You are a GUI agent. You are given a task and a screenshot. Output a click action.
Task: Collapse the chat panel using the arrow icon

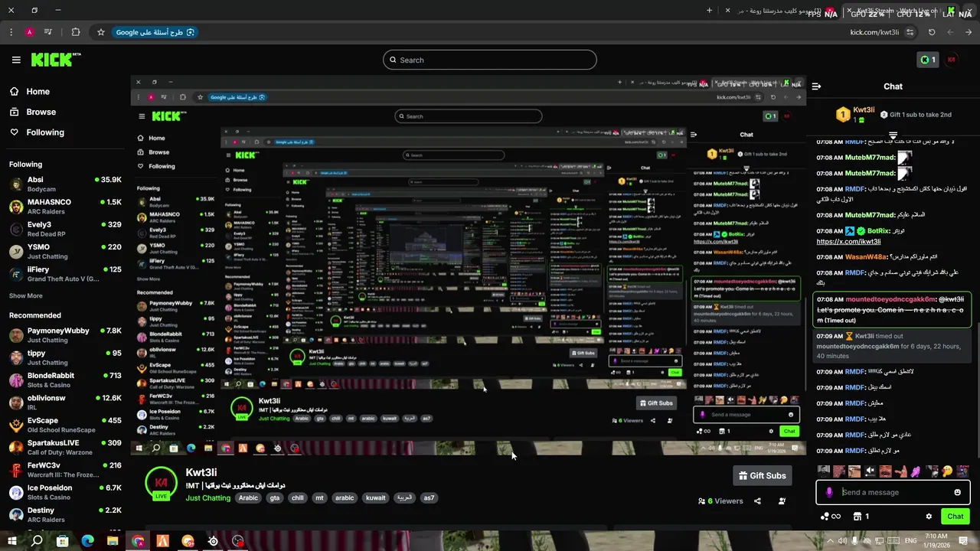pyautogui.click(x=816, y=86)
